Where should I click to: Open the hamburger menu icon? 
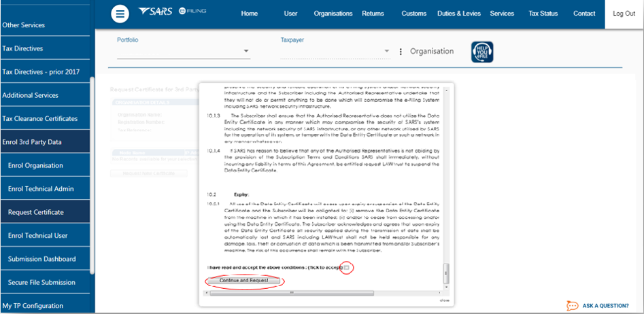120,14
